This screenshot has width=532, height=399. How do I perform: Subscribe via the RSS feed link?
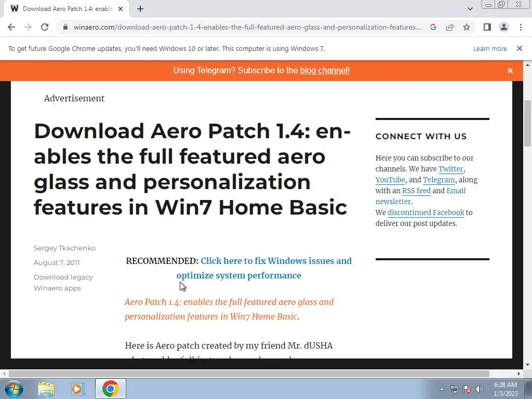(x=416, y=190)
